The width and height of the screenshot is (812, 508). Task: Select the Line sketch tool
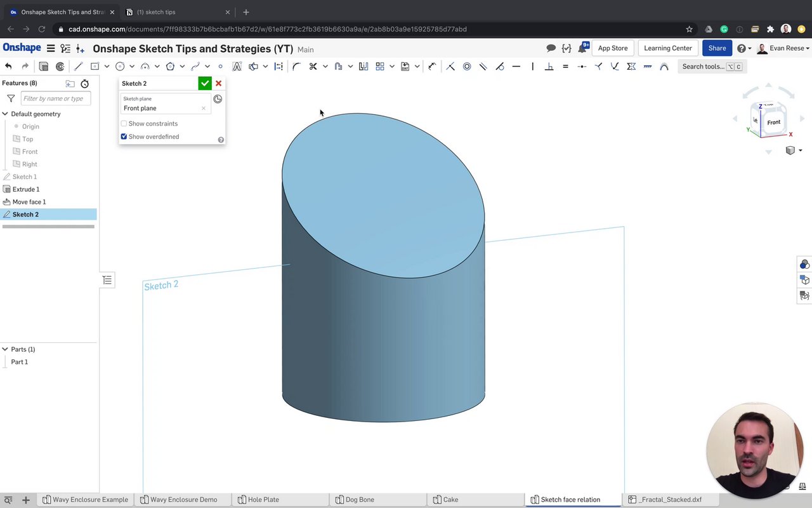click(79, 67)
